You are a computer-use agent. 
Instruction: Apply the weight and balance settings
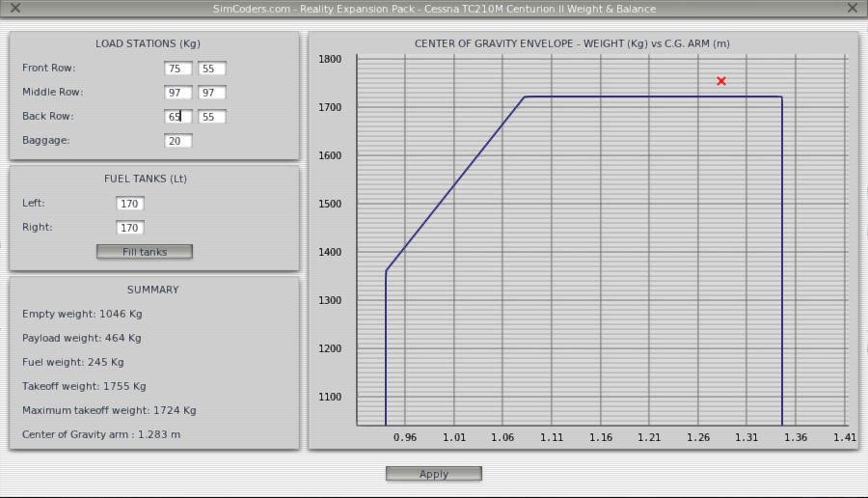[x=434, y=474]
